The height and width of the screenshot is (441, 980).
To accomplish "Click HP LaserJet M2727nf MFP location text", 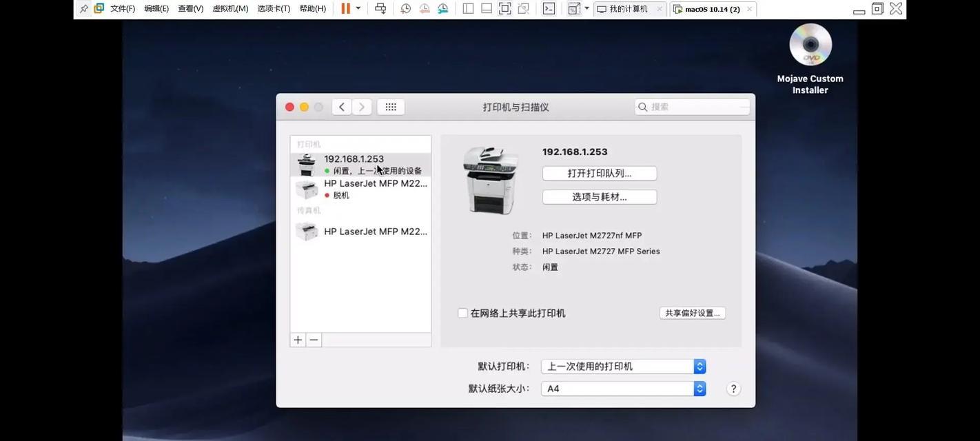I will [x=592, y=236].
